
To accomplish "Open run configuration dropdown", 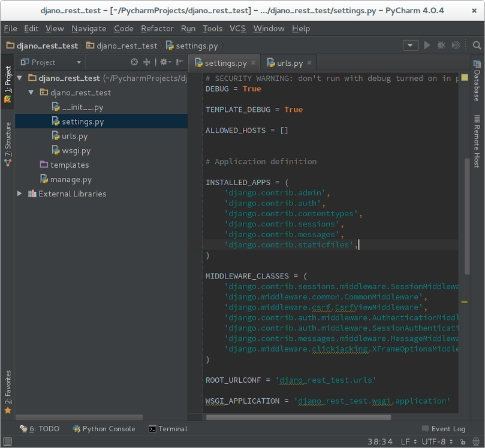I will point(411,46).
